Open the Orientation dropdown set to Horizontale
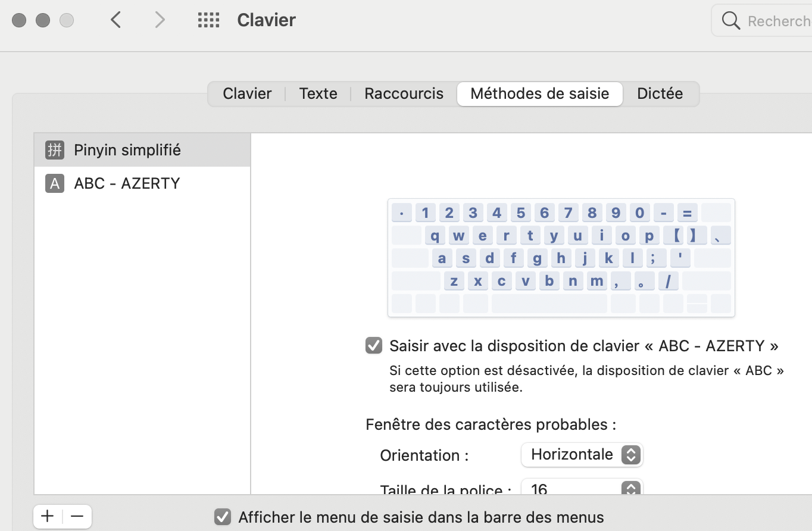Image resolution: width=812 pixels, height=531 pixels. click(582, 455)
